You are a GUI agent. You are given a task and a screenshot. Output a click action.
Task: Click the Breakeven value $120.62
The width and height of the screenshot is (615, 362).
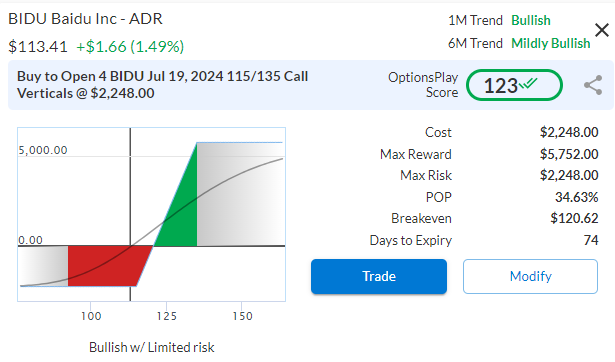point(574,218)
